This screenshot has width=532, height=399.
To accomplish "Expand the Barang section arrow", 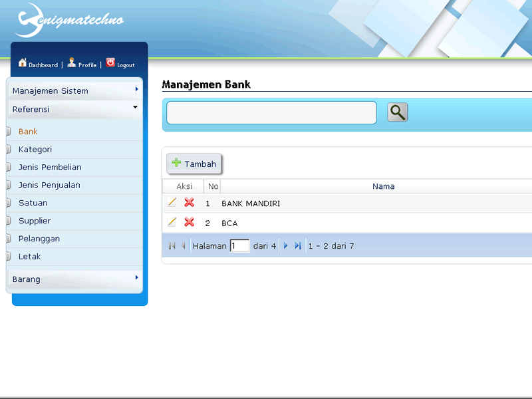I will [x=136, y=277].
